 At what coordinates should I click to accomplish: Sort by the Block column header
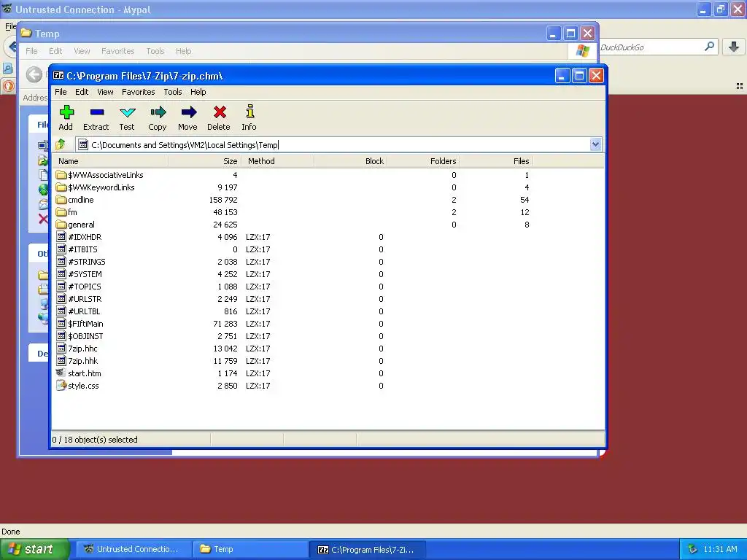tap(351, 161)
